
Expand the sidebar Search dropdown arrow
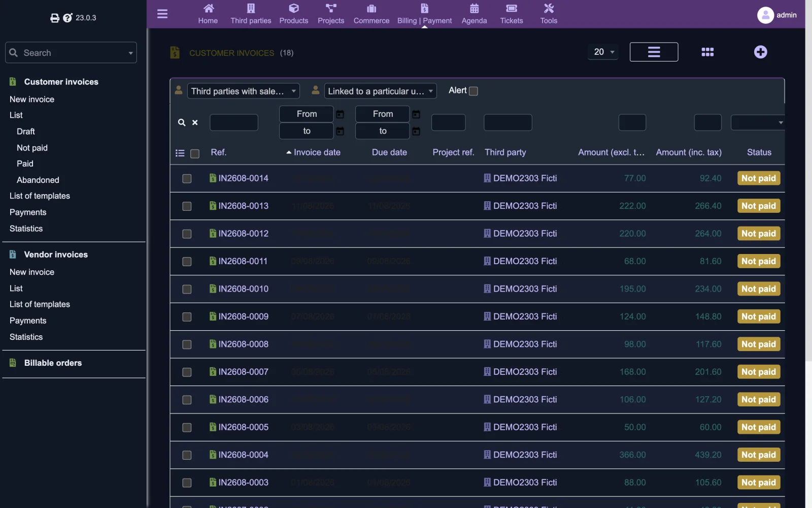click(130, 53)
